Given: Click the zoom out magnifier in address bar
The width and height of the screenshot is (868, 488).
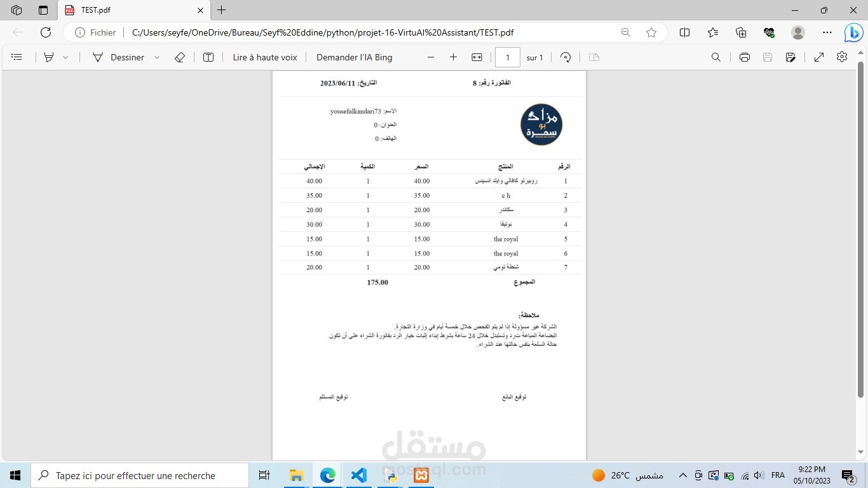Looking at the screenshot, I should (626, 32).
